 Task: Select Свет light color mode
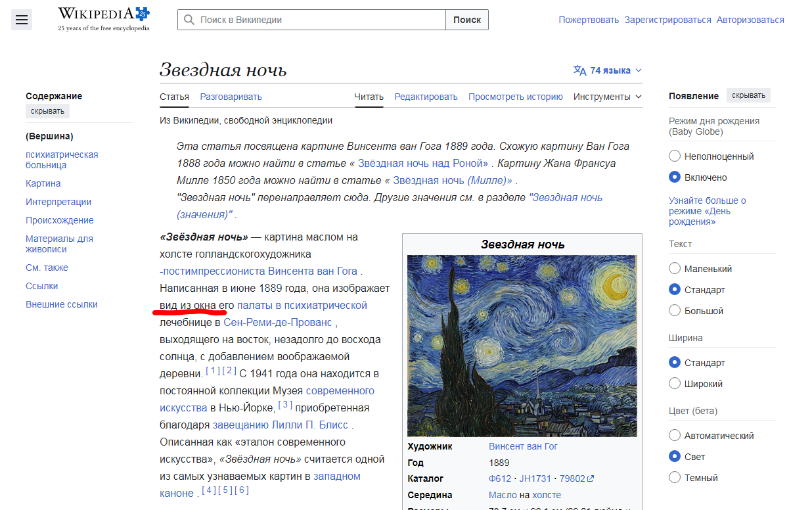pos(674,457)
